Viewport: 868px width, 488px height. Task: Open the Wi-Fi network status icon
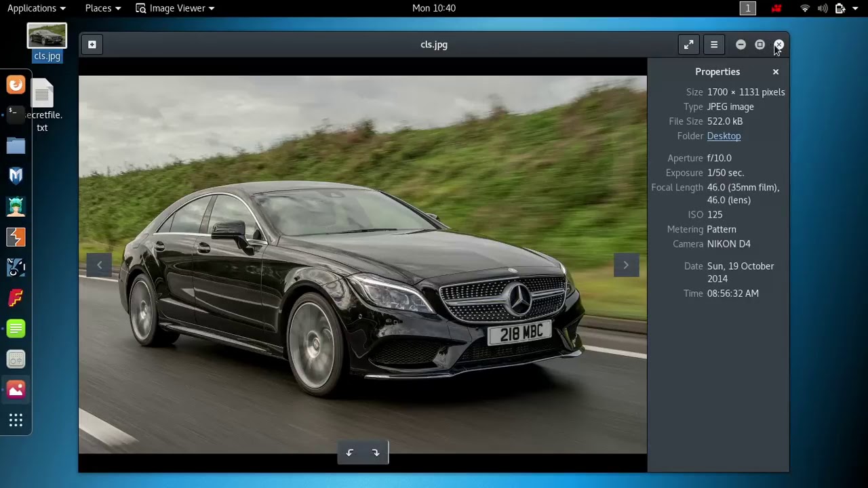tap(805, 8)
